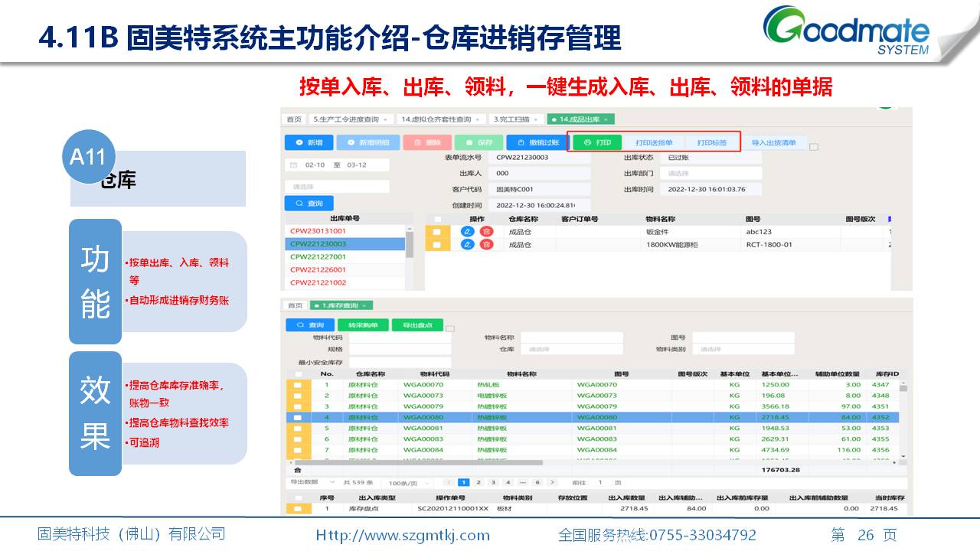Click edit icon for 钣金件 row
Viewport: 980px width, 551px height.
[x=467, y=231]
